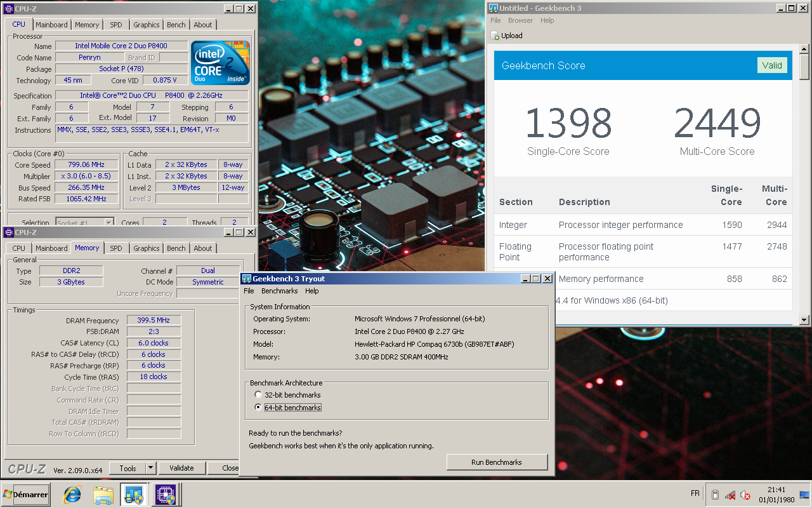Click the Integer row in results table
Image resolution: width=812 pixels, height=508 pixels.
click(x=643, y=225)
